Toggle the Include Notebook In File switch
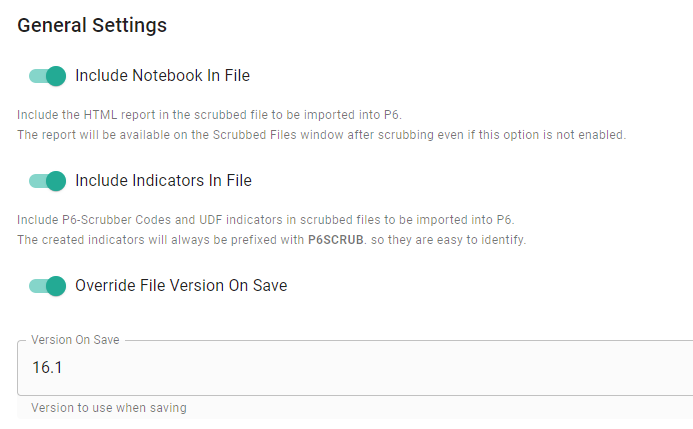 (47, 75)
